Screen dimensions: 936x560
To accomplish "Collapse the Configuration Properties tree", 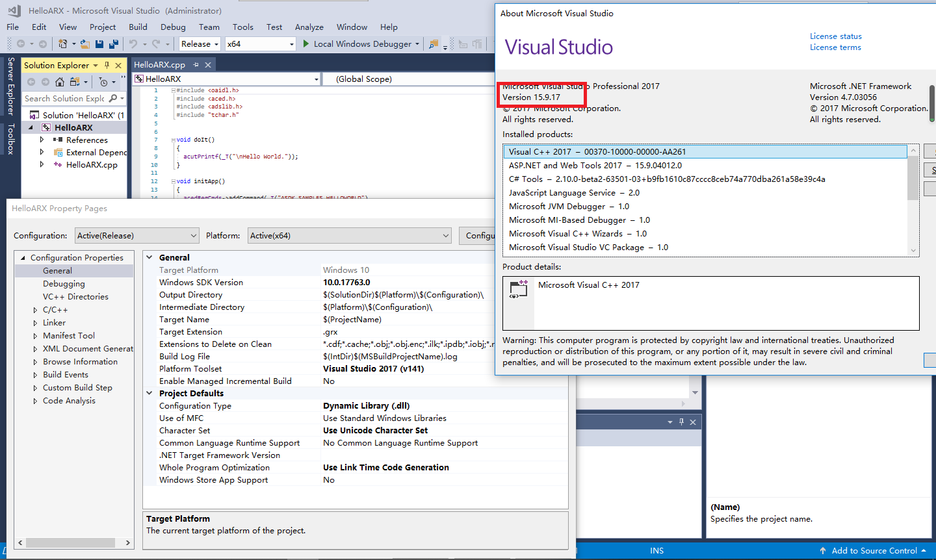I will tap(23, 258).
